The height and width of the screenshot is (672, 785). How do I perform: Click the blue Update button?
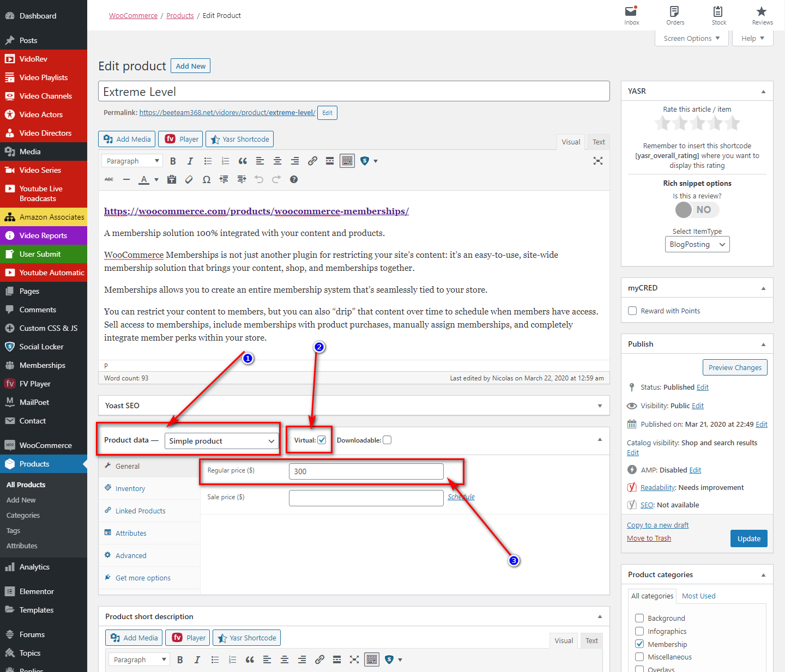(748, 538)
